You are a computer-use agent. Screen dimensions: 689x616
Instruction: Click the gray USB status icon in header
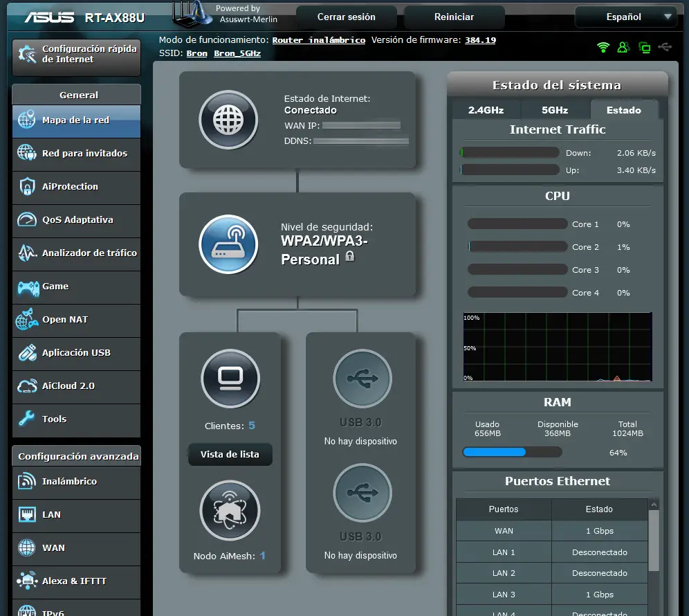pyautogui.click(x=665, y=46)
